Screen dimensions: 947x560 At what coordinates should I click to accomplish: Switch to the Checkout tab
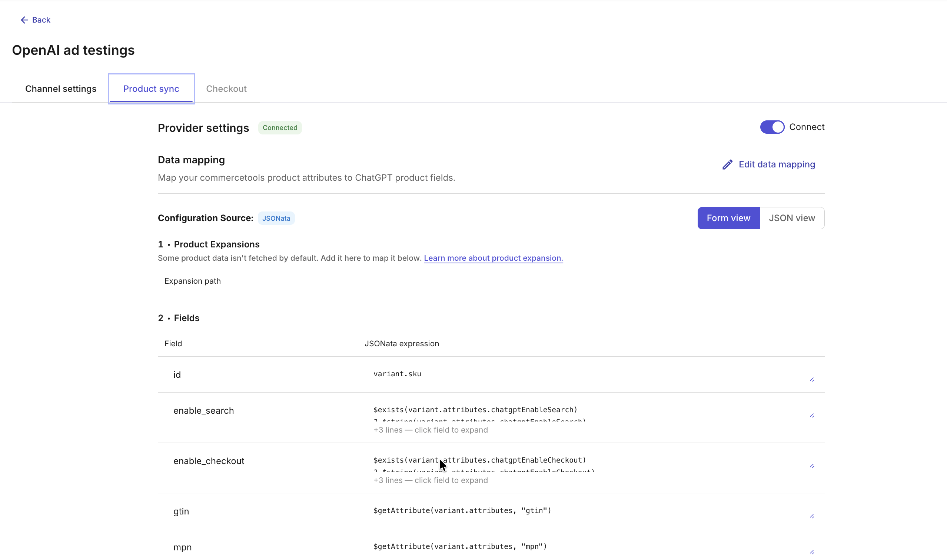click(x=226, y=89)
